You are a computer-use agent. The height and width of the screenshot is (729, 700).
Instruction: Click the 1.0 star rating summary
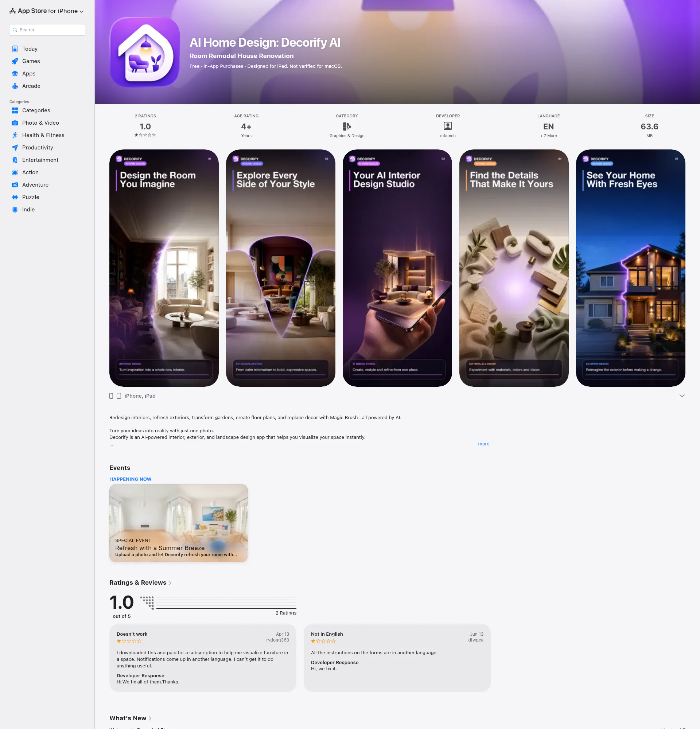[145, 126]
